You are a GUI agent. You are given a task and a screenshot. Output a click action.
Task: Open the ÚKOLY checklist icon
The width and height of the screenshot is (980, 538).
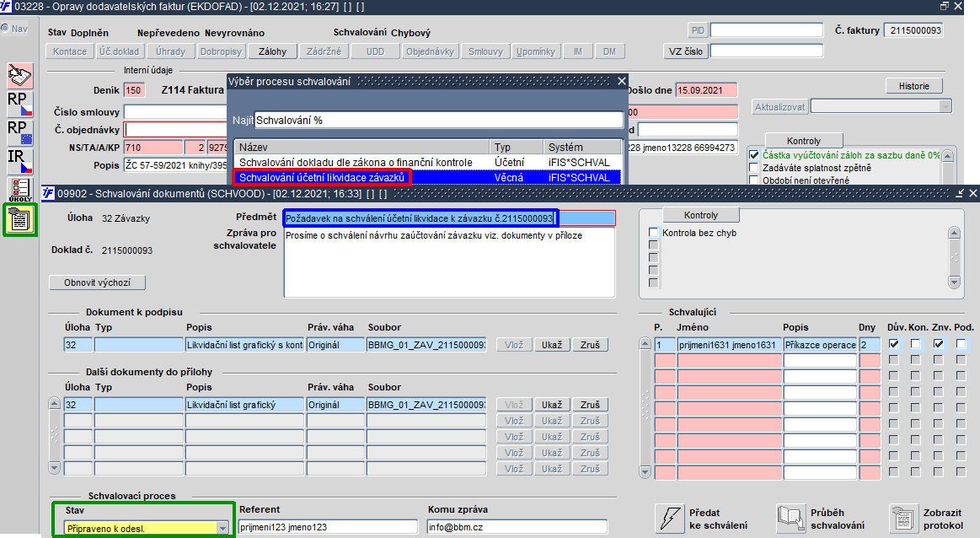pos(20,191)
